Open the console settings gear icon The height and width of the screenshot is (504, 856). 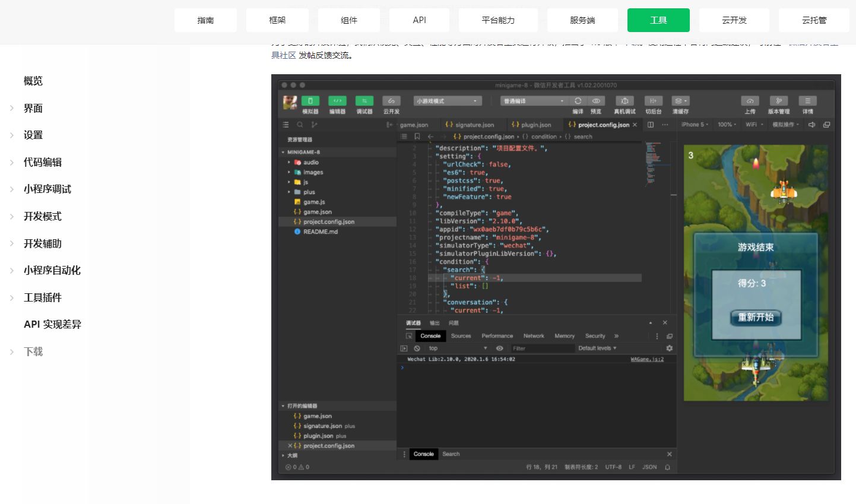click(669, 348)
